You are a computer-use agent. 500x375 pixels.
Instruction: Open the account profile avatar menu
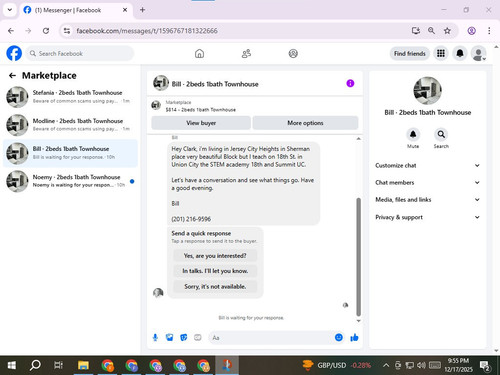(478, 53)
